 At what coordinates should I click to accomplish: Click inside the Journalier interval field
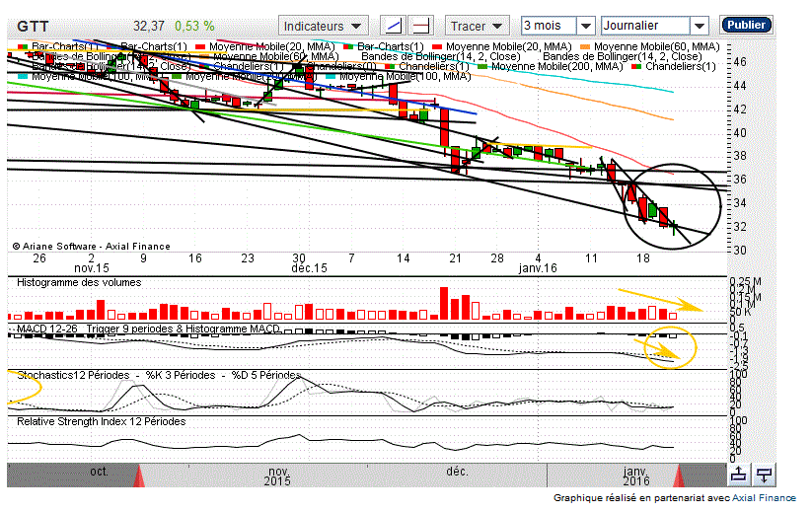click(646, 26)
